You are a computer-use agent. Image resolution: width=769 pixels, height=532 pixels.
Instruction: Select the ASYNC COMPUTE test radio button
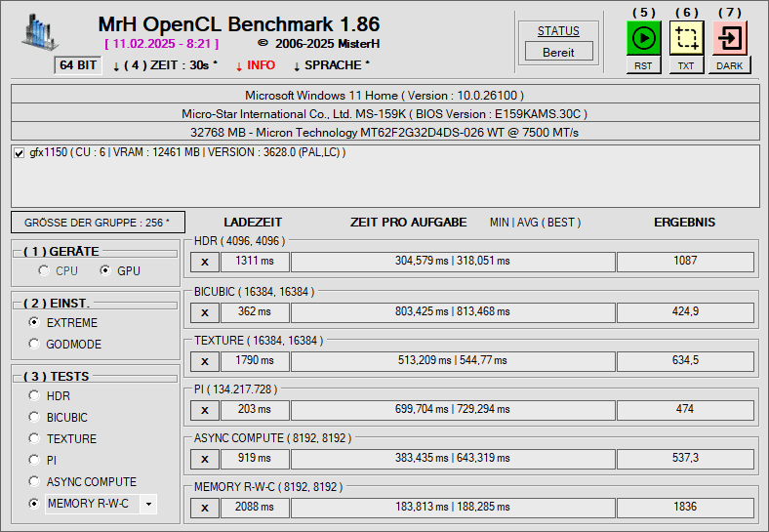pyautogui.click(x=34, y=481)
